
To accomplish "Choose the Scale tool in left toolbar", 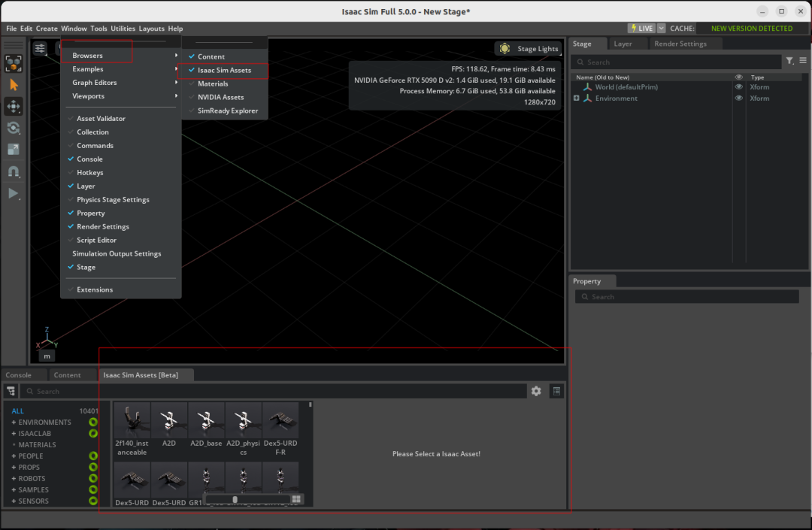I will coord(14,150).
